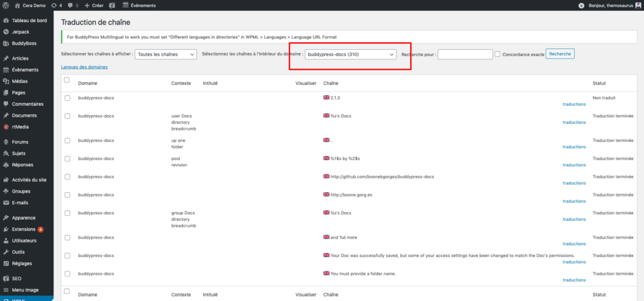Enable the Concordance exacte checkbox
Screen dimensions: 644x301
pos(497,54)
